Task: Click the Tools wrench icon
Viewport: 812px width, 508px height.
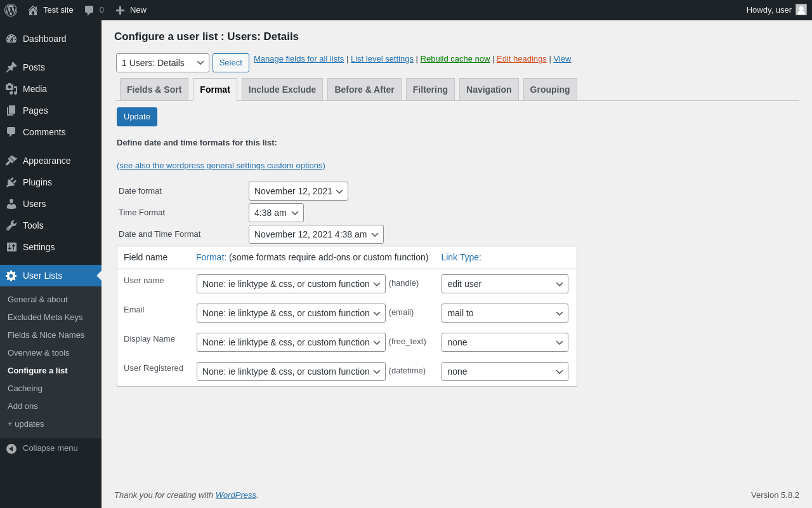Action: 11,225
